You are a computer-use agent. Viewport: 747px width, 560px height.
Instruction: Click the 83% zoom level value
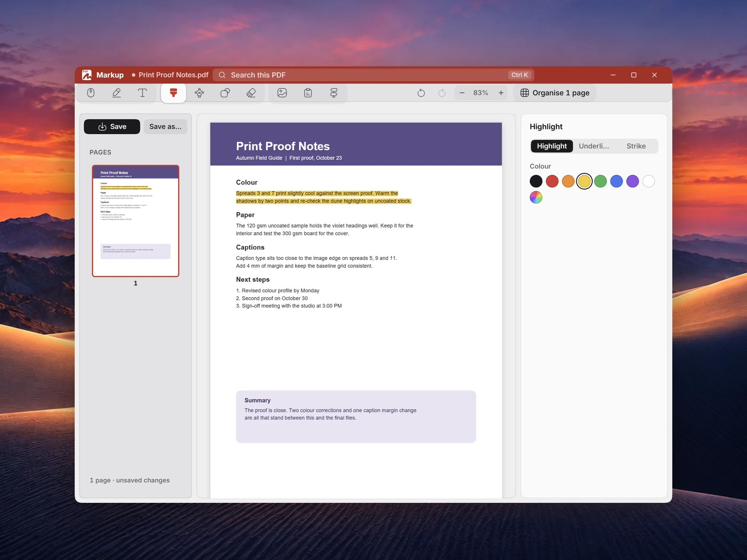[x=481, y=93]
